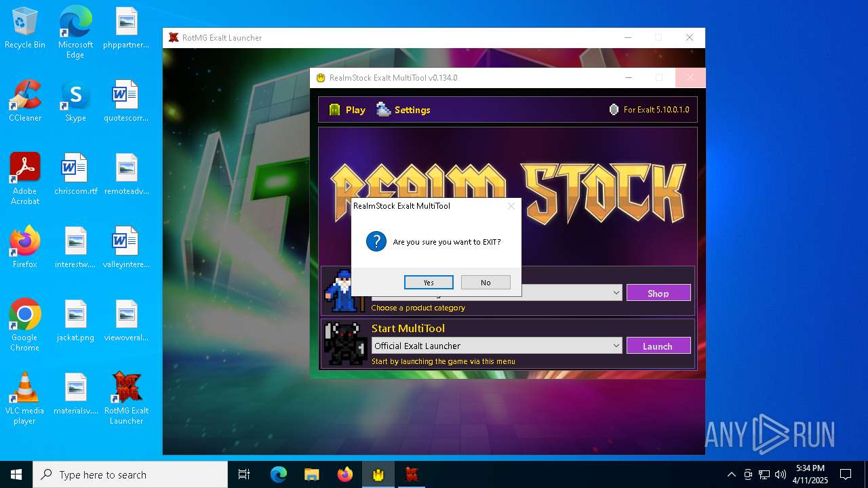Select the chriscom.rtf desktop file
The image size is (868, 488).
[x=75, y=175]
